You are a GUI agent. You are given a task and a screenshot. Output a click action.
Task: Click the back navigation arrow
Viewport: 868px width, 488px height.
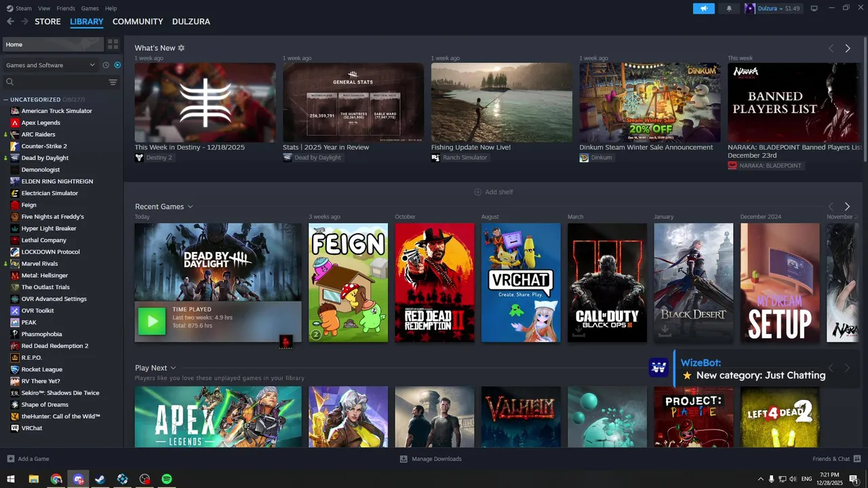pyautogui.click(x=10, y=22)
